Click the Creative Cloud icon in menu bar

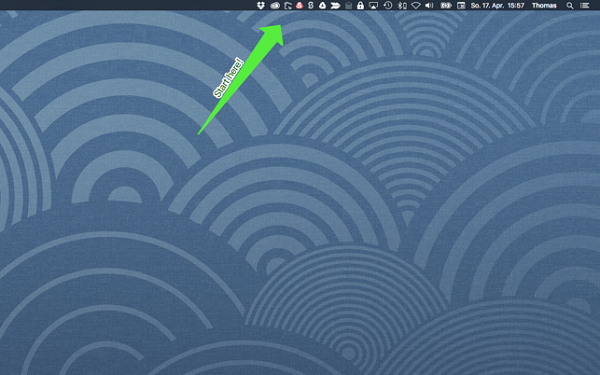pyautogui.click(x=275, y=5)
